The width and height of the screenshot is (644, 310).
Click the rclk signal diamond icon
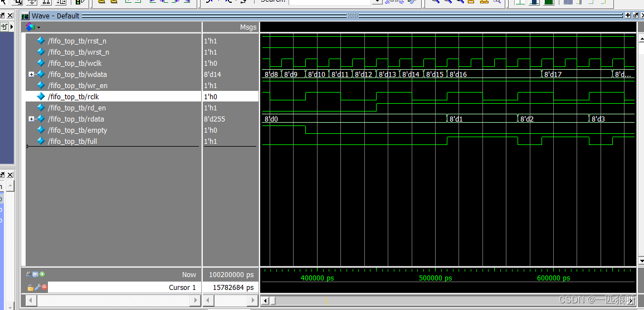coord(41,96)
